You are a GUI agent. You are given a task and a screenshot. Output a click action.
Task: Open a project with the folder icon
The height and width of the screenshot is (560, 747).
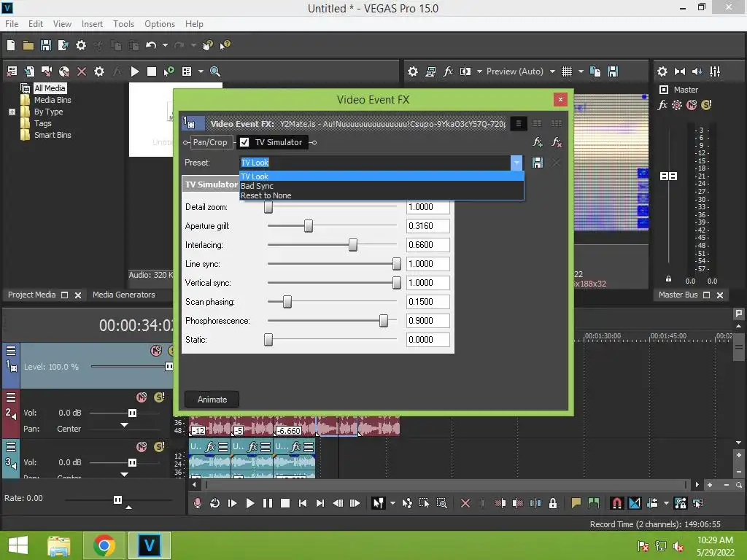pos(28,45)
